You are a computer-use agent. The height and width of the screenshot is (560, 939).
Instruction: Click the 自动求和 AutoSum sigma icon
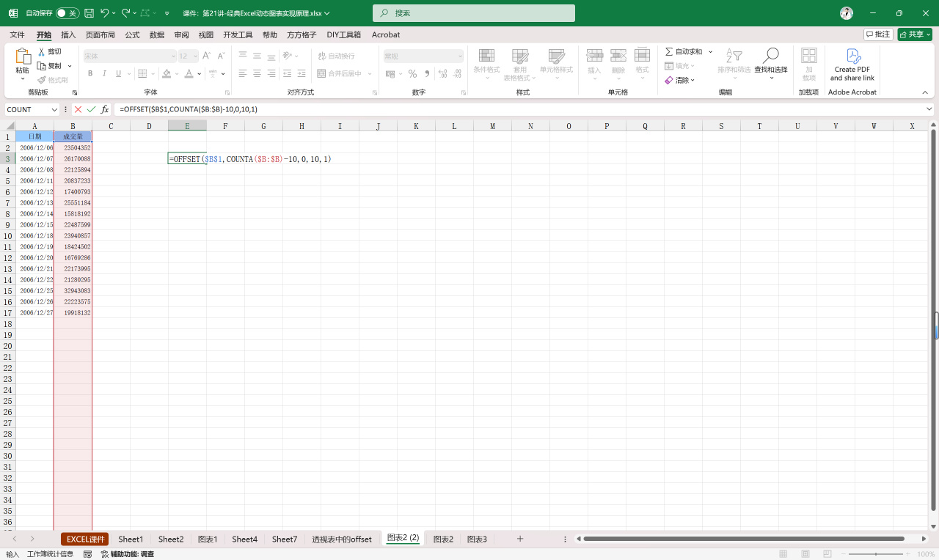(669, 52)
